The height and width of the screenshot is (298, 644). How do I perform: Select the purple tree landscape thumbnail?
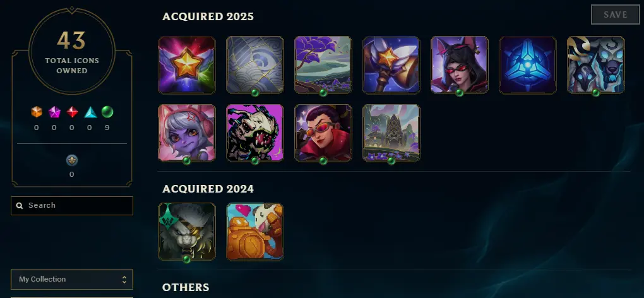323,65
